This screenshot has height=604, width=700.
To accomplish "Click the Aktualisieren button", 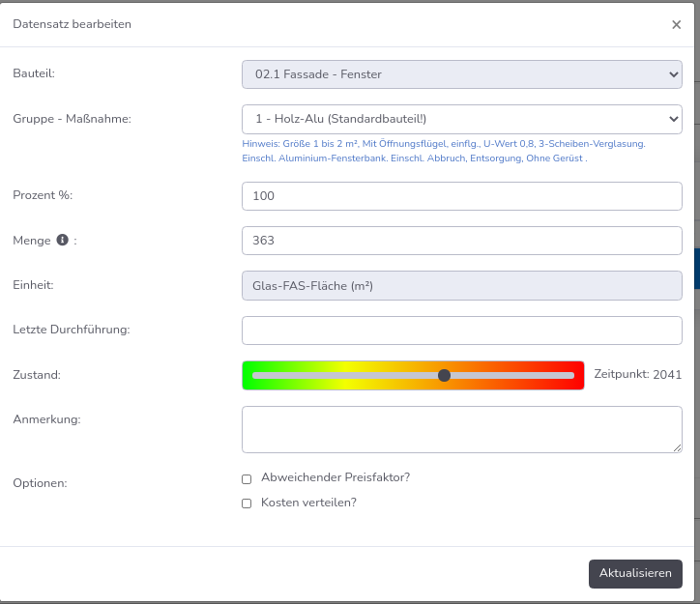I will click(x=635, y=574).
